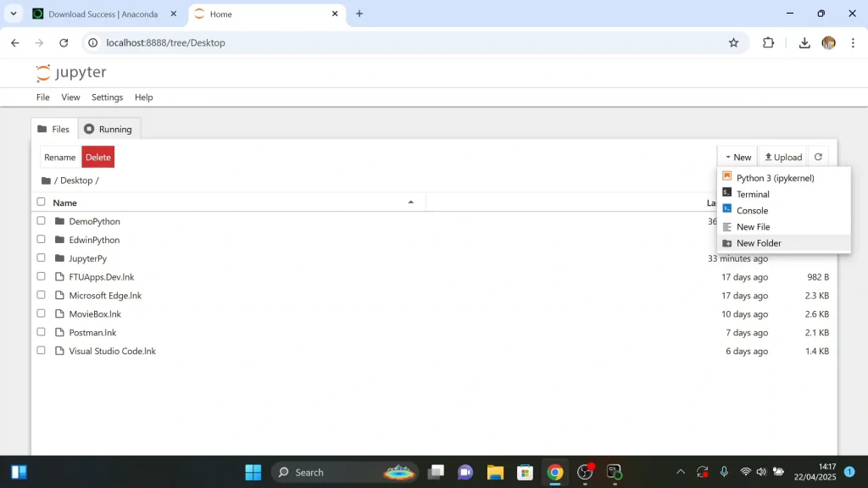Open the Chrome extensions puzzle icon
Screen dimensions: 868x488
click(768, 42)
